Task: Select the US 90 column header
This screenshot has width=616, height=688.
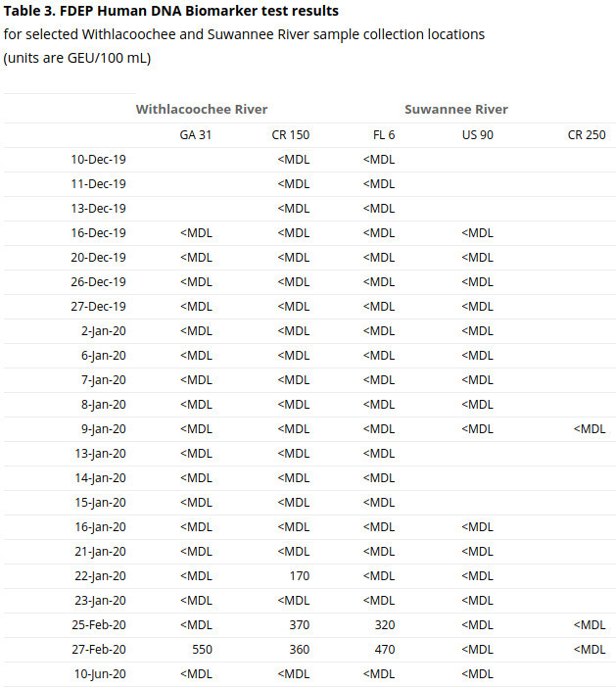Action: tap(477, 134)
